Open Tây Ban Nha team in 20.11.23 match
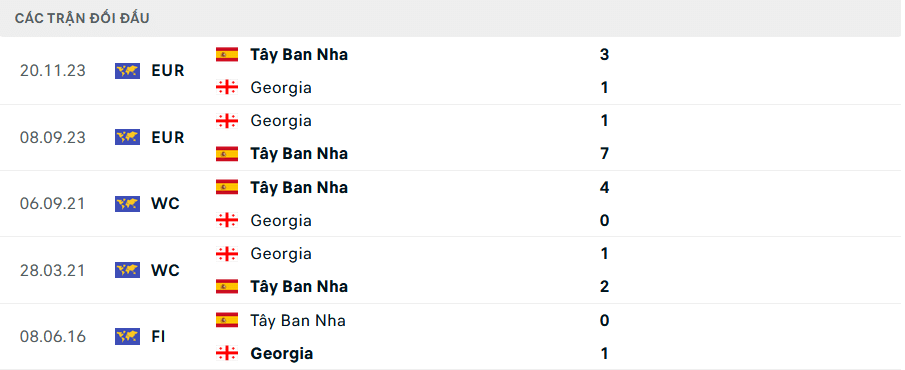 [x=299, y=55]
